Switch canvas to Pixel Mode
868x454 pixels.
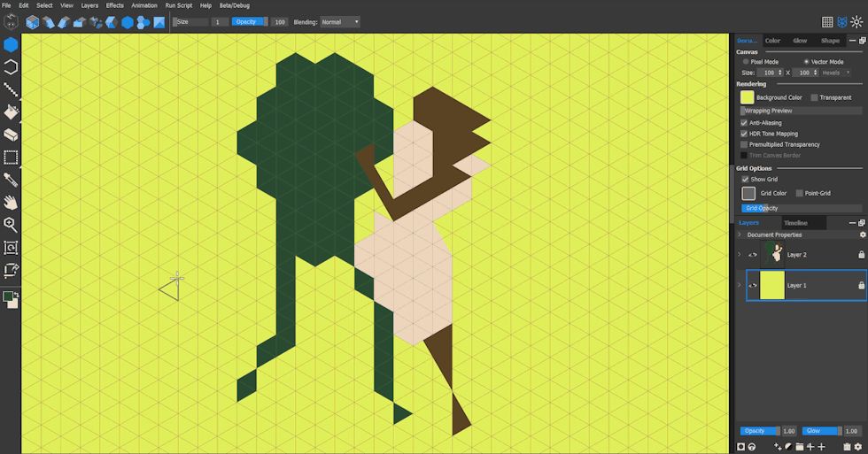[746, 62]
